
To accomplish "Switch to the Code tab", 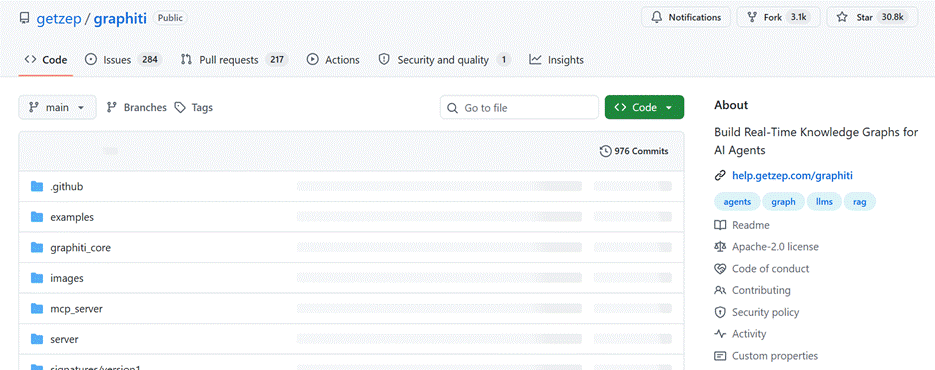I will (x=46, y=60).
